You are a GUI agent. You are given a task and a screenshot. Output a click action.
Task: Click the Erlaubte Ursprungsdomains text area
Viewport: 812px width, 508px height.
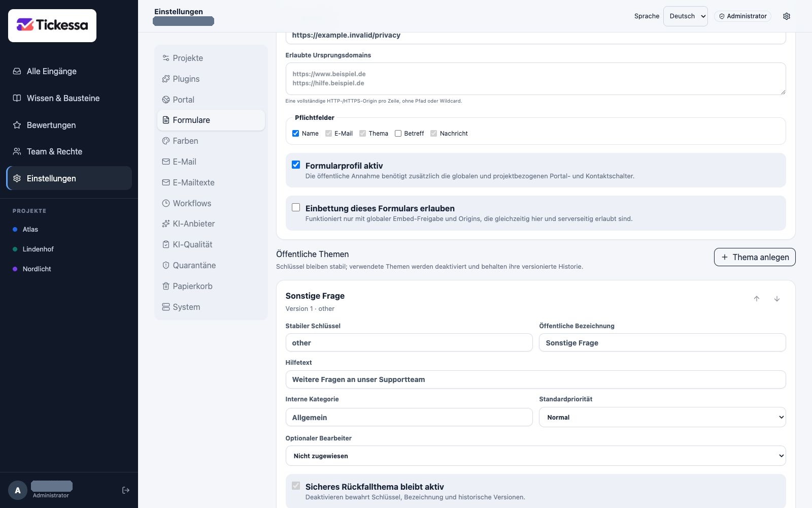point(535,79)
